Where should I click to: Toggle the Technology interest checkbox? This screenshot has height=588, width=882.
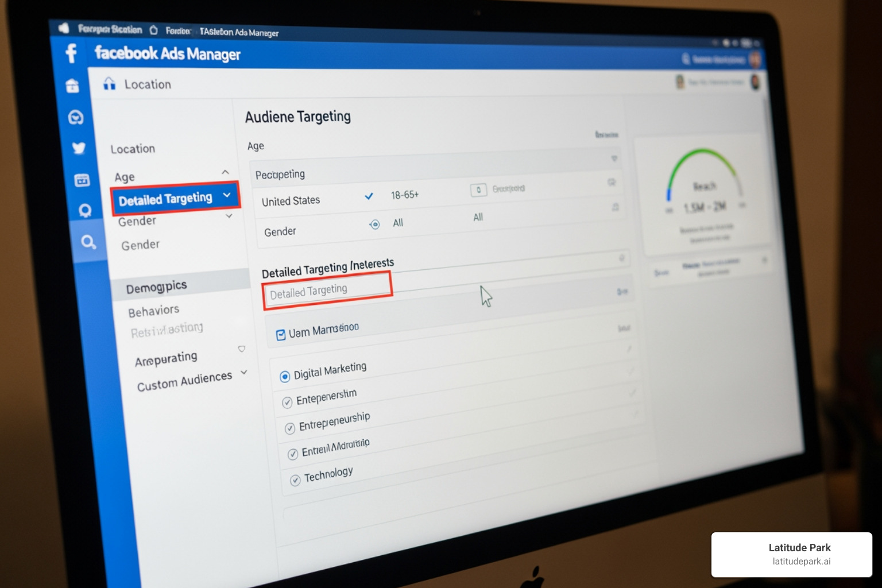(x=295, y=479)
